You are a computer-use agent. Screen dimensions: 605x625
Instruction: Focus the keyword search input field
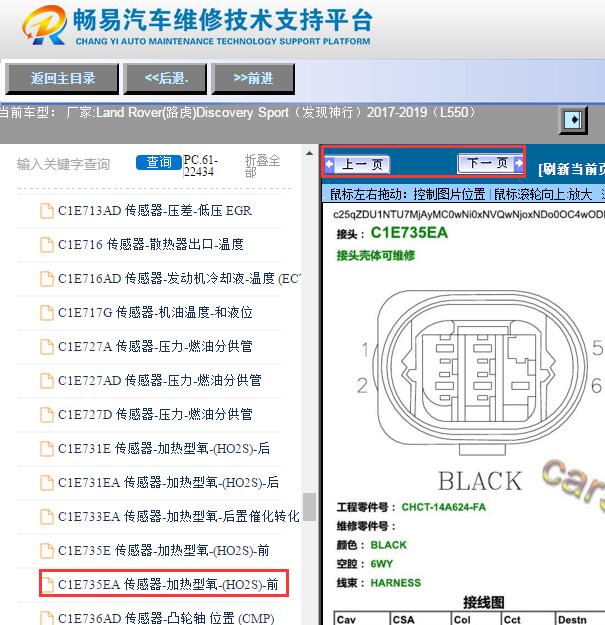74,164
